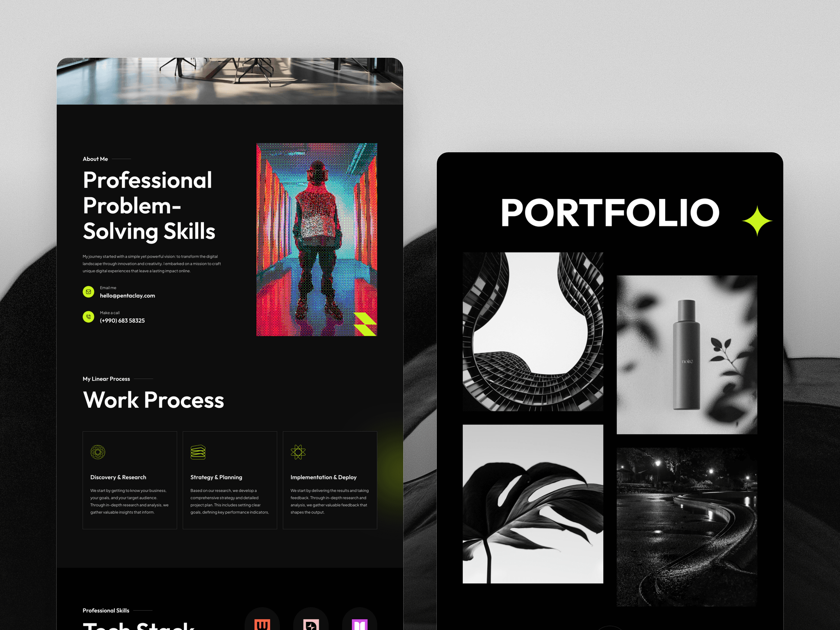Open the night street photo thumbnail
840x630 pixels.
point(687,527)
